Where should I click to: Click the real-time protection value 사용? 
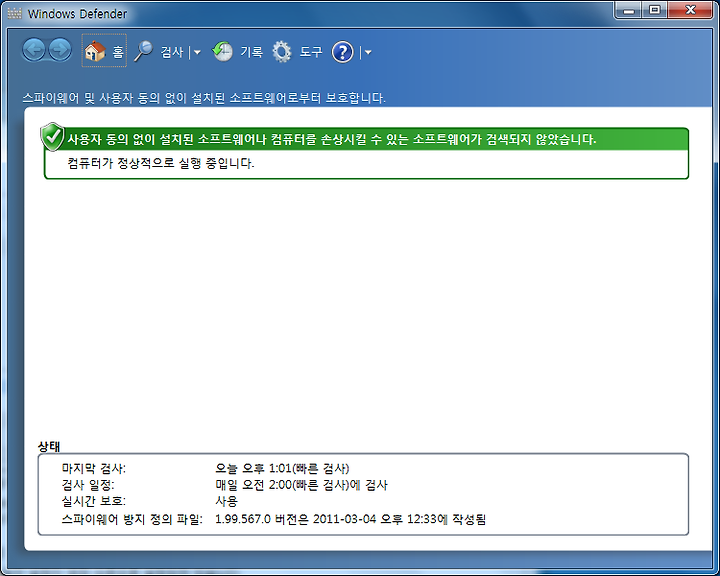tap(226, 502)
